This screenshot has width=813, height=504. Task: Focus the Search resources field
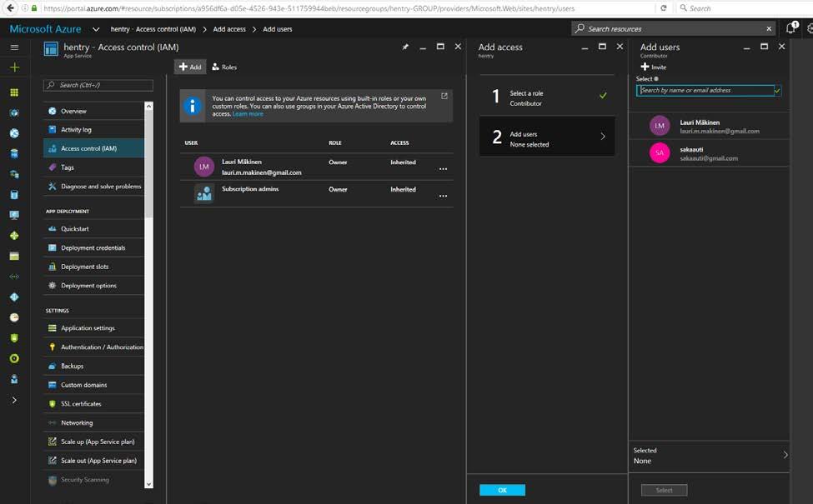tap(673, 28)
